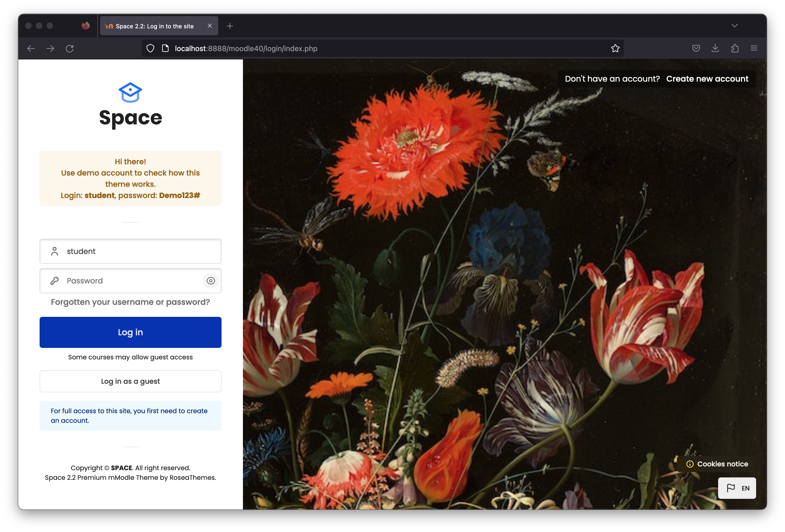Click Log in as a guest
785x532 pixels.
point(130,381)
